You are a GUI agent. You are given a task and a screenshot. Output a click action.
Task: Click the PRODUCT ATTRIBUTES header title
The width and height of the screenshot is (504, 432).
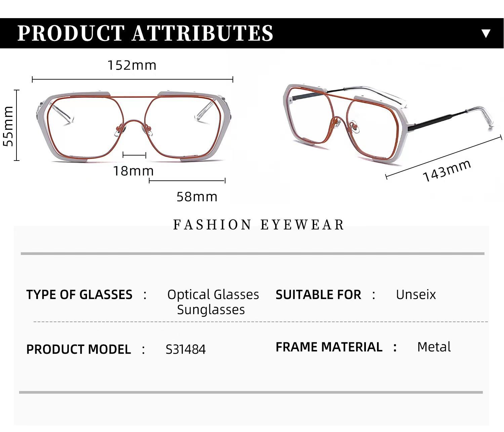145,33
